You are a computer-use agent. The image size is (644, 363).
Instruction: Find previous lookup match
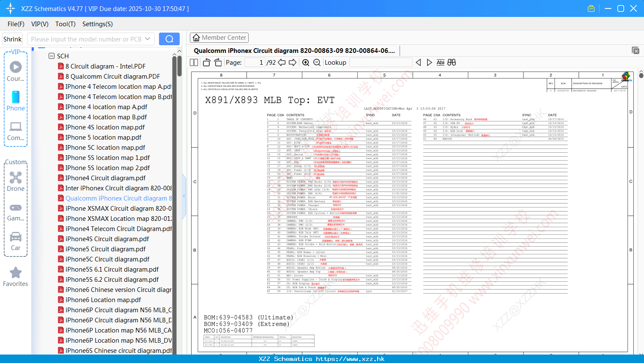click(x=418, y=62)
